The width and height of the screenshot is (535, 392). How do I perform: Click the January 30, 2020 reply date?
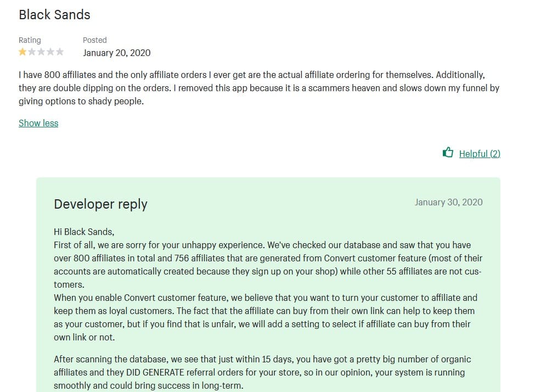click(449, 202)
